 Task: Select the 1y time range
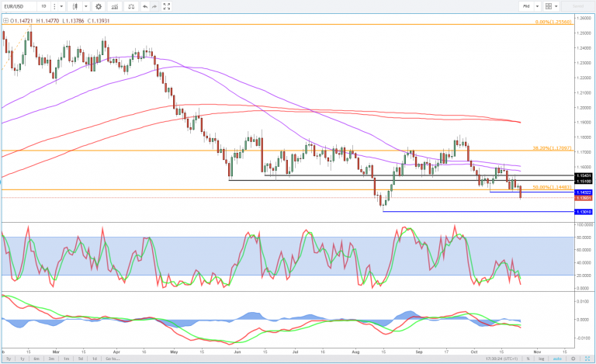tap(23, 359)
